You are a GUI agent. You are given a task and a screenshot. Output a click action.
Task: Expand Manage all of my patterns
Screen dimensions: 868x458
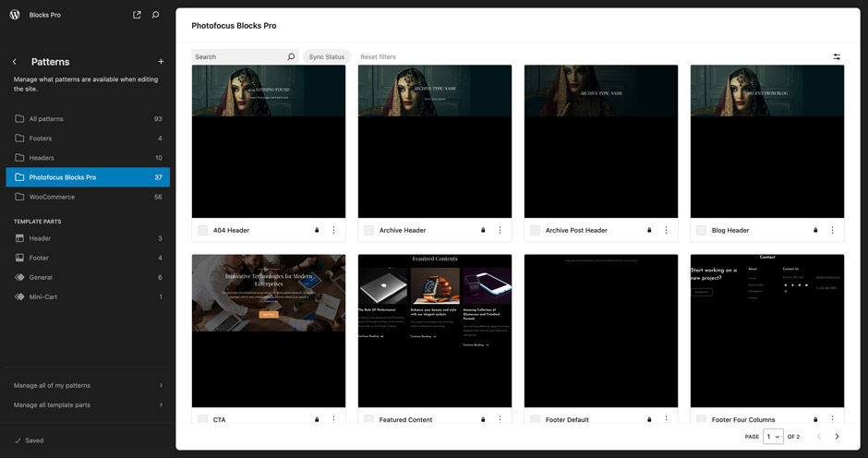point(88,385)
